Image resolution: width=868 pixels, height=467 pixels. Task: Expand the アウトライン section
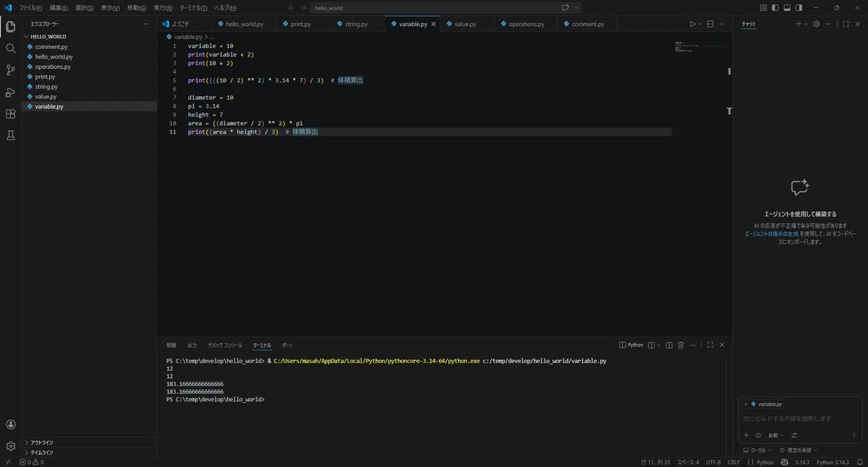(x=42, y=442)
